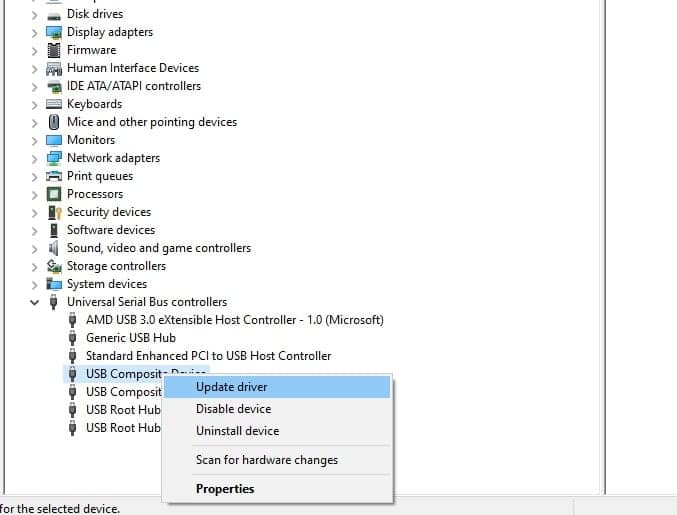
Task: Click the Processors chip icon
Action: pos(54,194)
